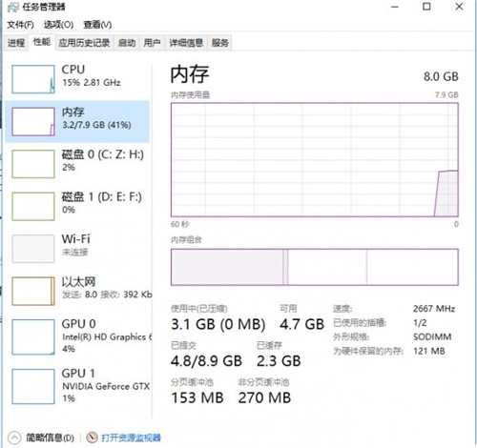The height and width of the screenshot is (448, 477).
Task: Open GPU 1 NVIDIA GeForce GTX view
Action: pos(77,386)
